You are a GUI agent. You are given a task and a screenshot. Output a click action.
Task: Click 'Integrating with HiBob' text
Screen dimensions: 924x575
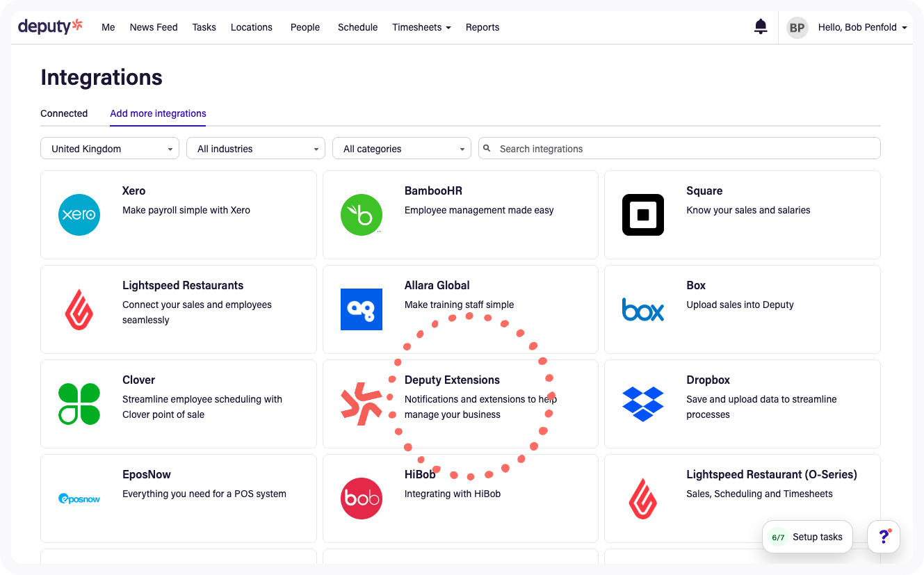453,494
